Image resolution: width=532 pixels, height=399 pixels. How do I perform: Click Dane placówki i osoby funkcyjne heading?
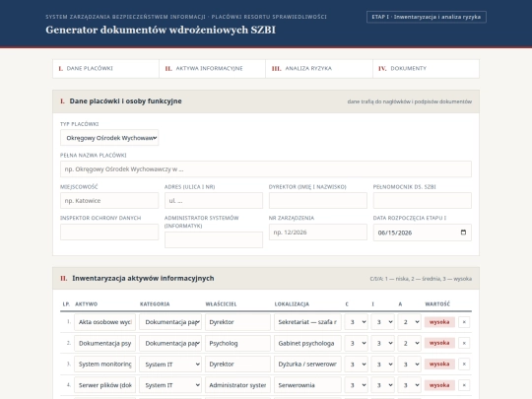pyautogui.click(x=125, y=101)
